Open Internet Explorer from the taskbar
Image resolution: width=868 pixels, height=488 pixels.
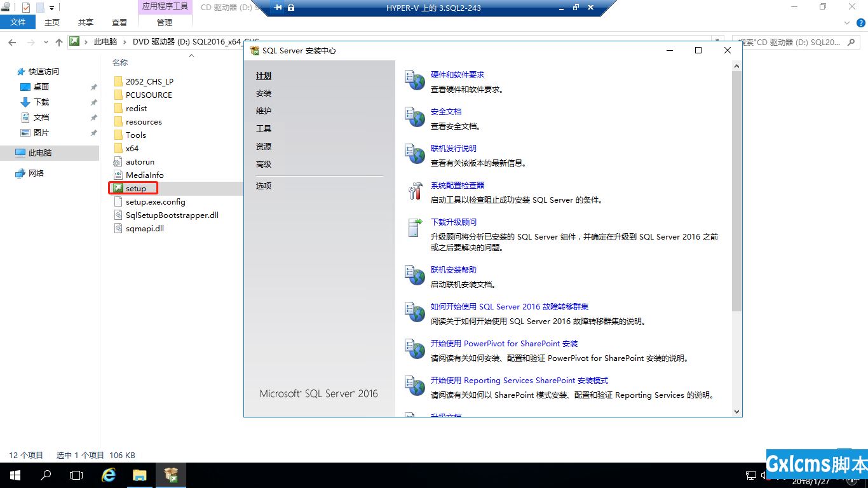coord(109,475)
